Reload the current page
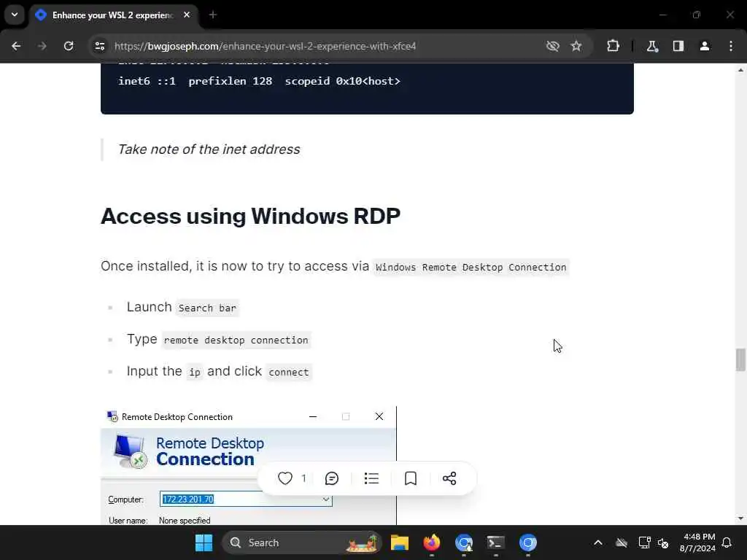The height and width of the screenshot is (560, 747). coord(69,46)
